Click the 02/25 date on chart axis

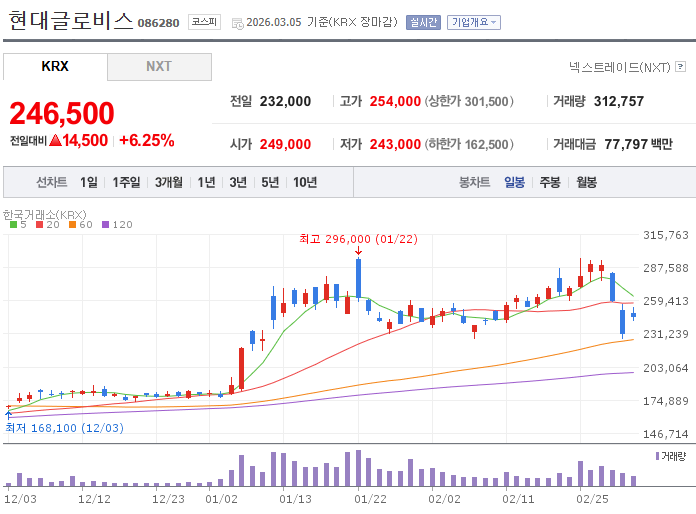592,499
